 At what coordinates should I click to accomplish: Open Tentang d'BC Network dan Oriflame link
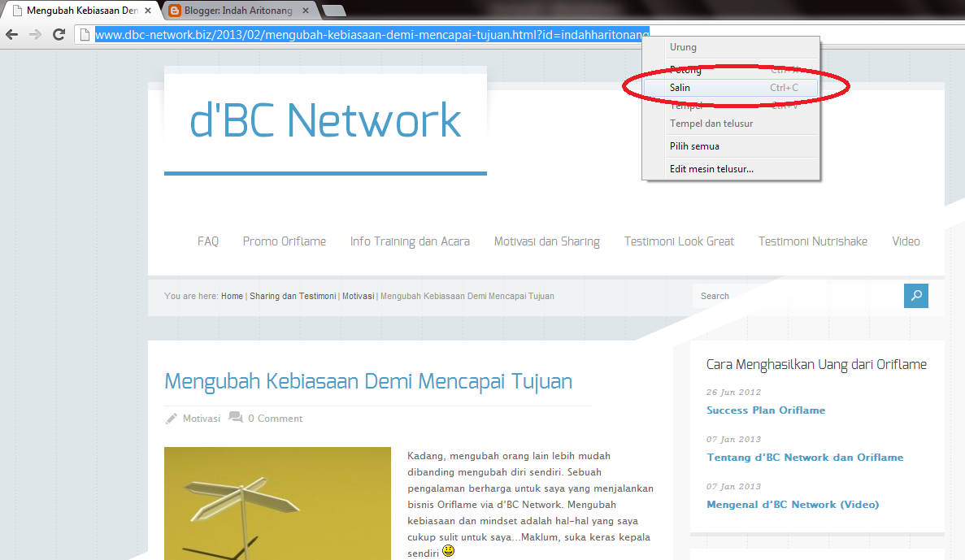805,458
